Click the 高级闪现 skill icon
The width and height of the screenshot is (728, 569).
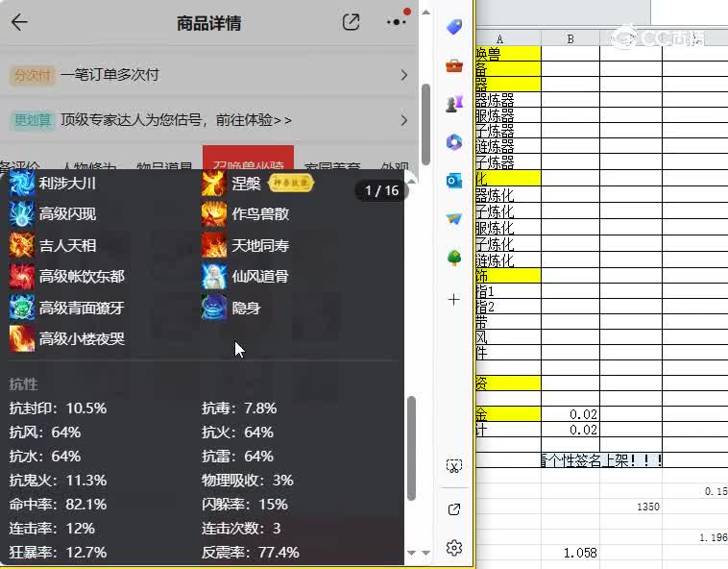tap(22, 214)
